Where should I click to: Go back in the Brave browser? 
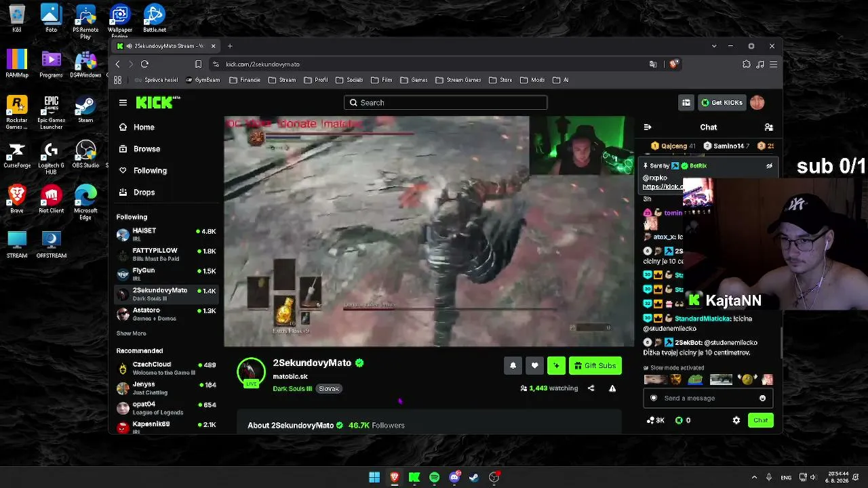117,64
